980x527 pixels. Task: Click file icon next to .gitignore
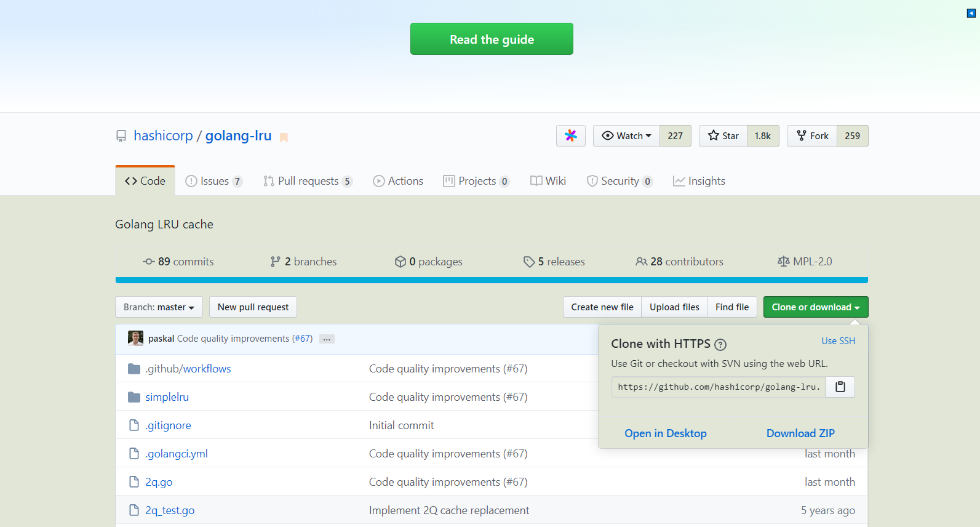pyautogui.click(x=134, y=425)
